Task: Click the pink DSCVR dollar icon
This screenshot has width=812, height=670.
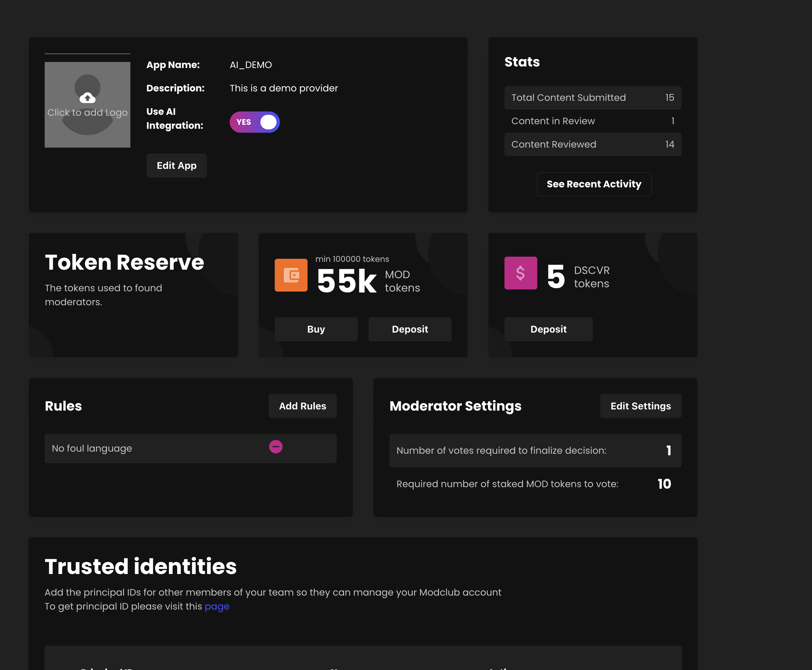Action: point(520,273)
